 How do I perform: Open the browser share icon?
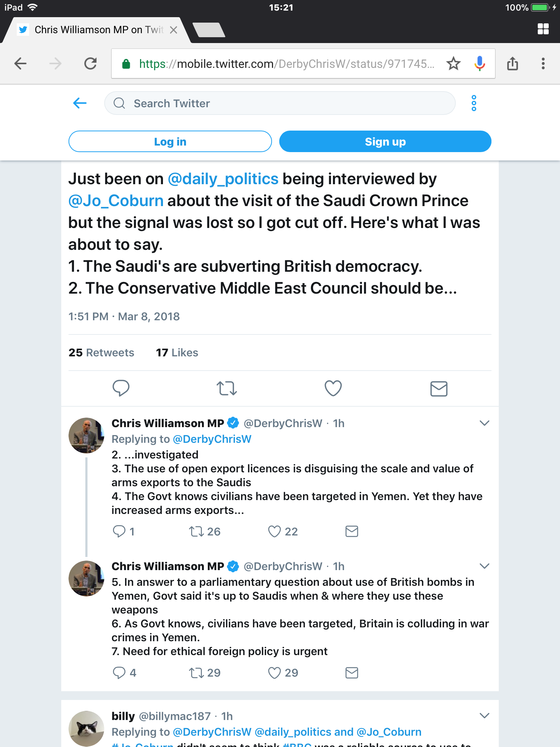[512, 64]
